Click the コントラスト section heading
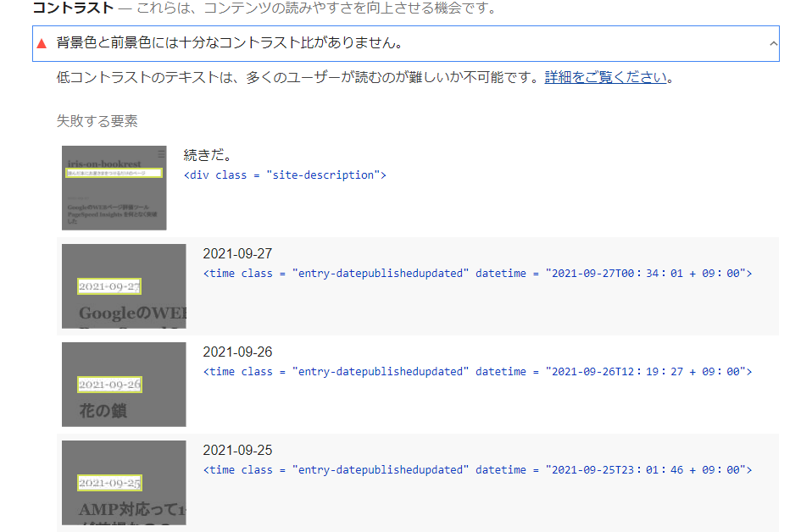The height and width of the screenshot is (532, 812). click(x=72, y=9)
